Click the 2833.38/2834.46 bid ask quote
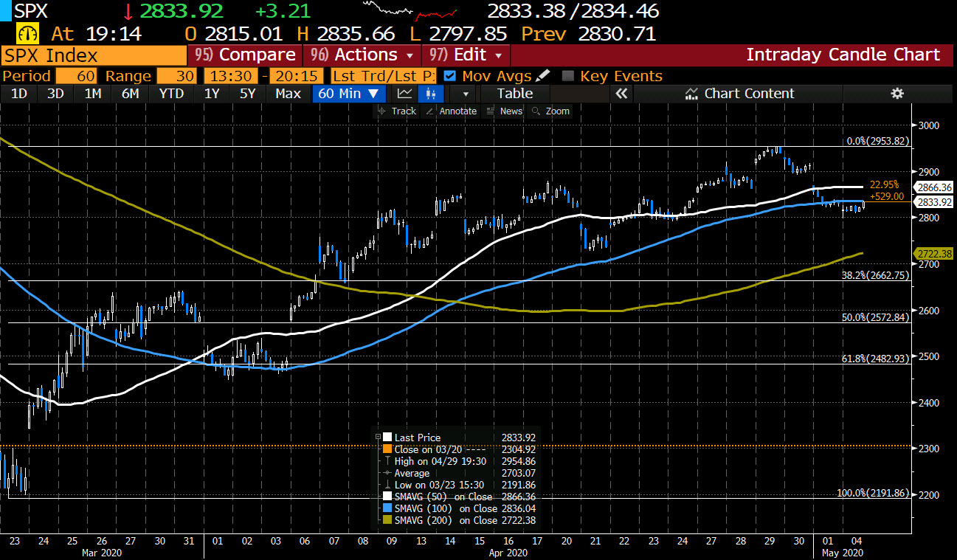Screen dimensions: 957x560 coord(573,12)
